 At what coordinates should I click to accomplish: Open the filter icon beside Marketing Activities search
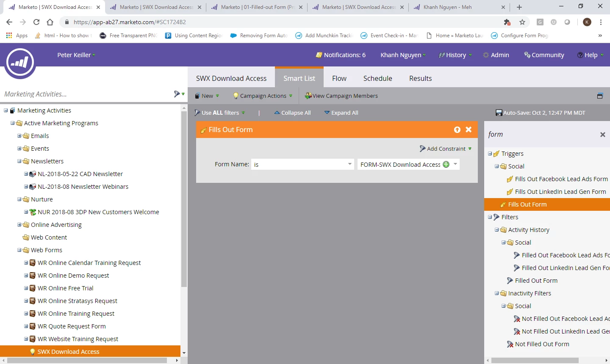(179, 94)
